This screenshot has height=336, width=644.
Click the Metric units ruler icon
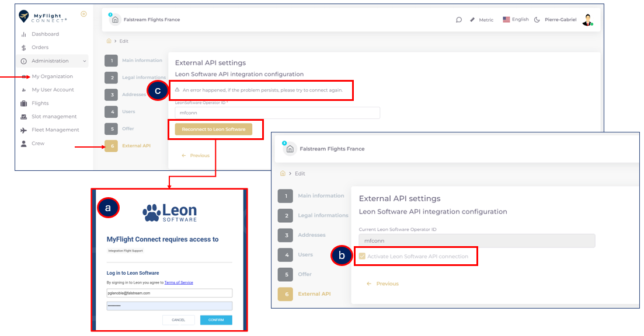tap(472, 20)
